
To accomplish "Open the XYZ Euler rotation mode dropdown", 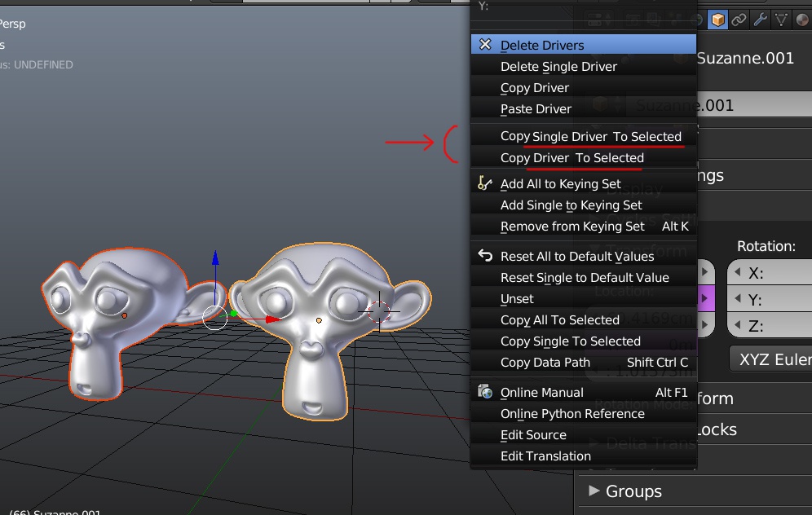I will click(x=771, y=359).
